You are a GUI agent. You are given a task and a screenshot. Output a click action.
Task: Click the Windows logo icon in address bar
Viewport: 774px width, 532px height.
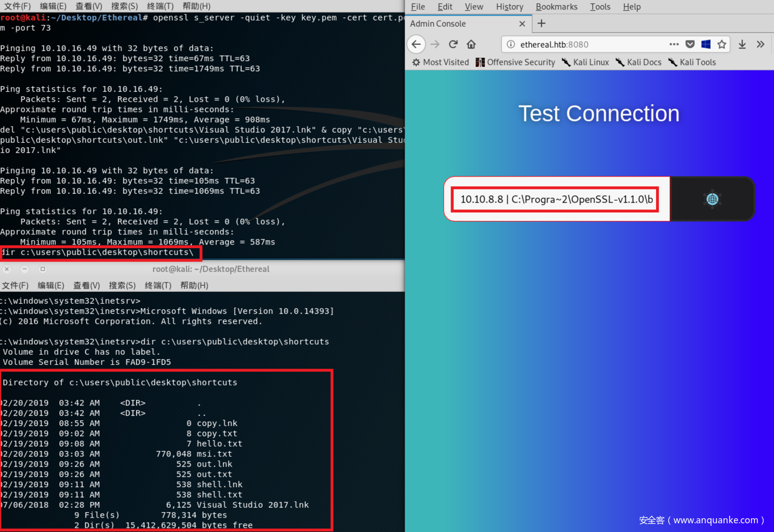point(706,44)
